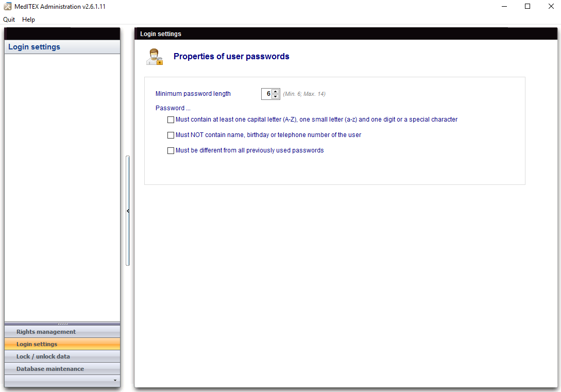Click the minimum password length value field
The image size is (561, 392).
pos(267,94)
